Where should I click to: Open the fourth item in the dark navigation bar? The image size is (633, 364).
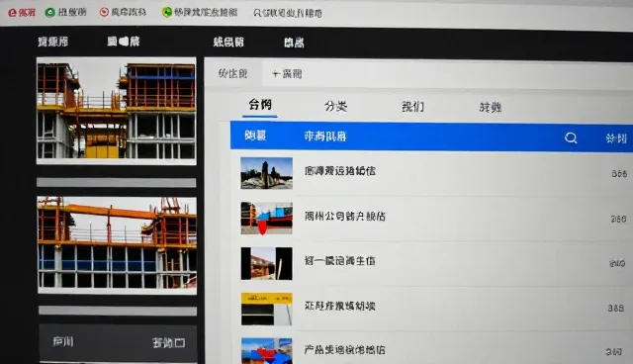(294, 43)
